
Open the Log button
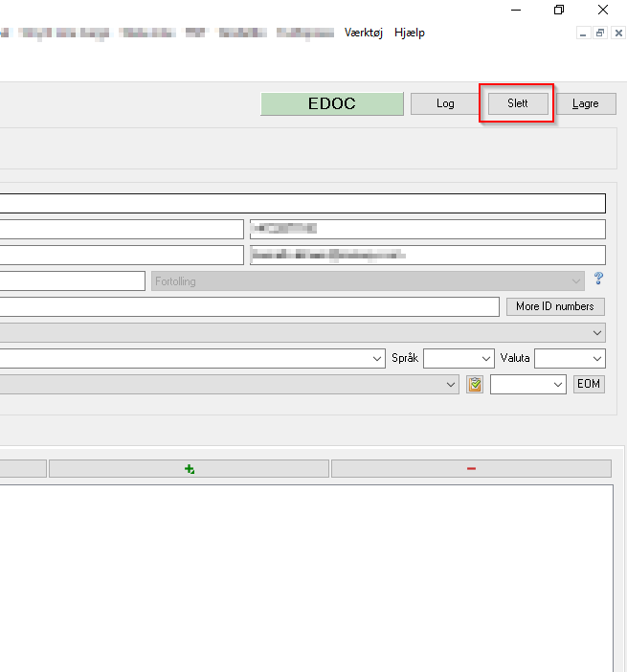click(445, 103)
